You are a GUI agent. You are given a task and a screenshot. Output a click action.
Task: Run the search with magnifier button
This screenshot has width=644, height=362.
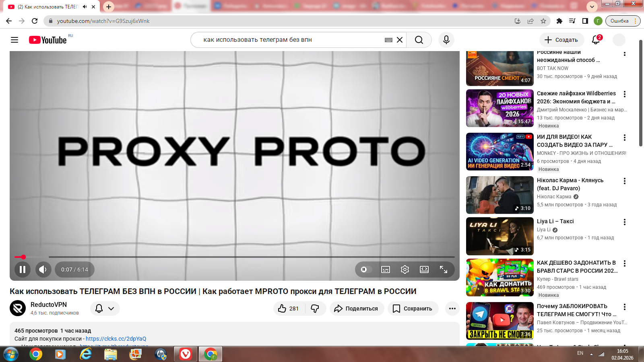[x=419, y=40]
